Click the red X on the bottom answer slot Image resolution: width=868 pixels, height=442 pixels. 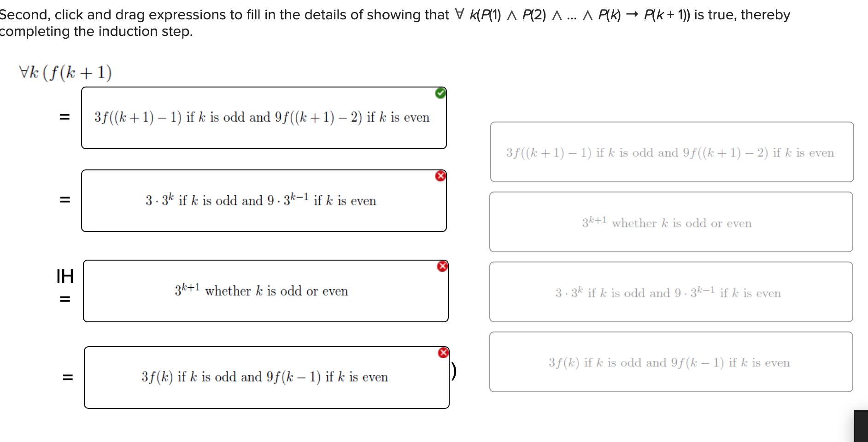point(443,352)
